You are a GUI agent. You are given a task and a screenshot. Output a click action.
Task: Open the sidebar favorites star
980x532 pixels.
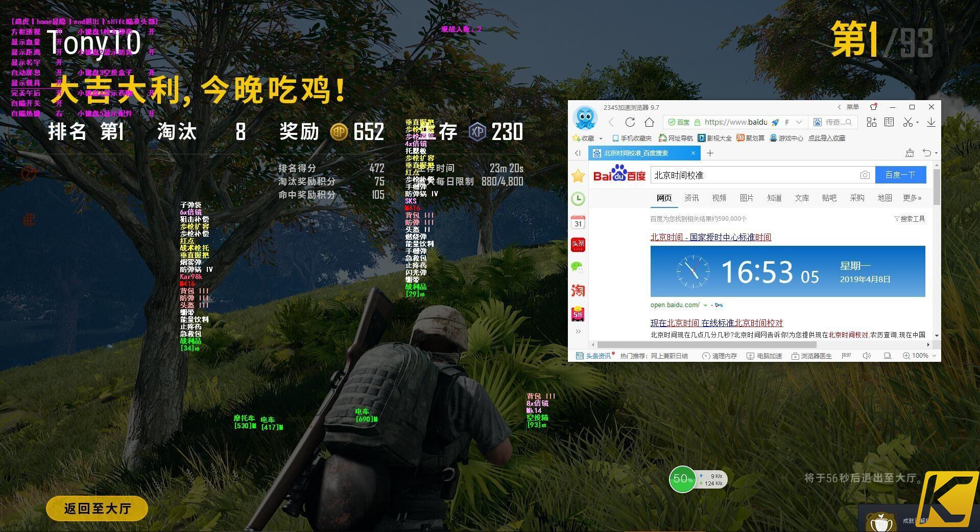point(578,176)
